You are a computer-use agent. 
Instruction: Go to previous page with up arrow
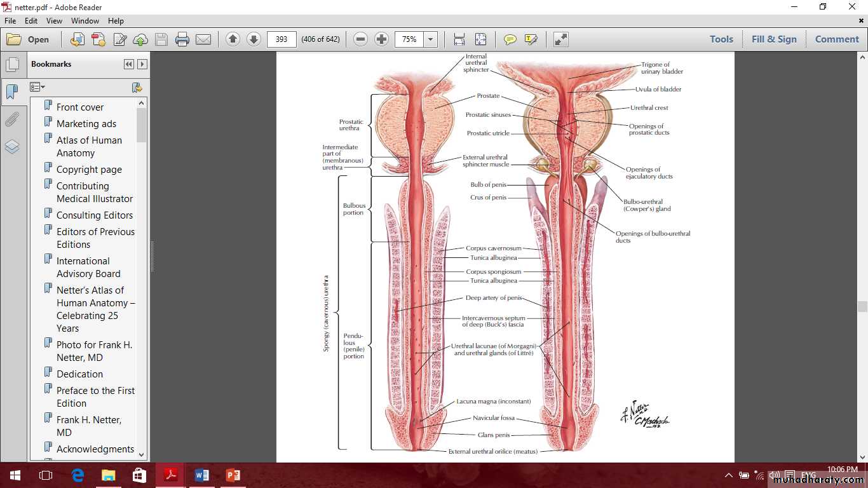click(233, 39)
